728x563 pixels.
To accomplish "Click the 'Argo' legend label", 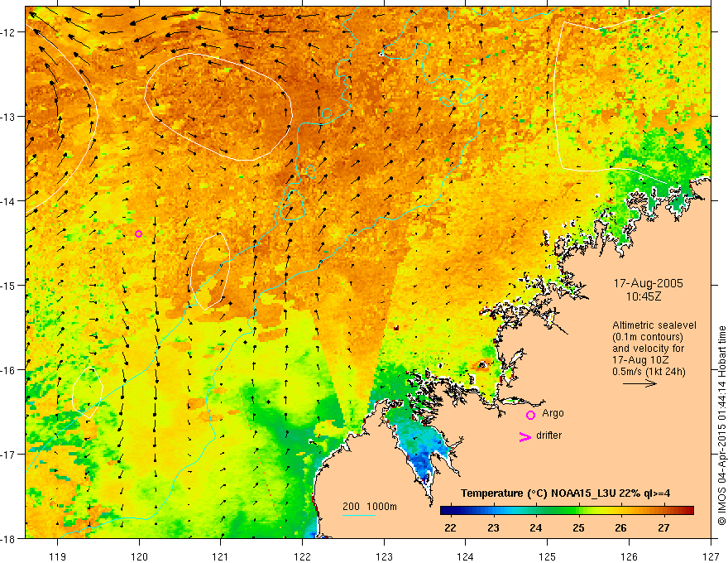I will click(x=553, y=413).
